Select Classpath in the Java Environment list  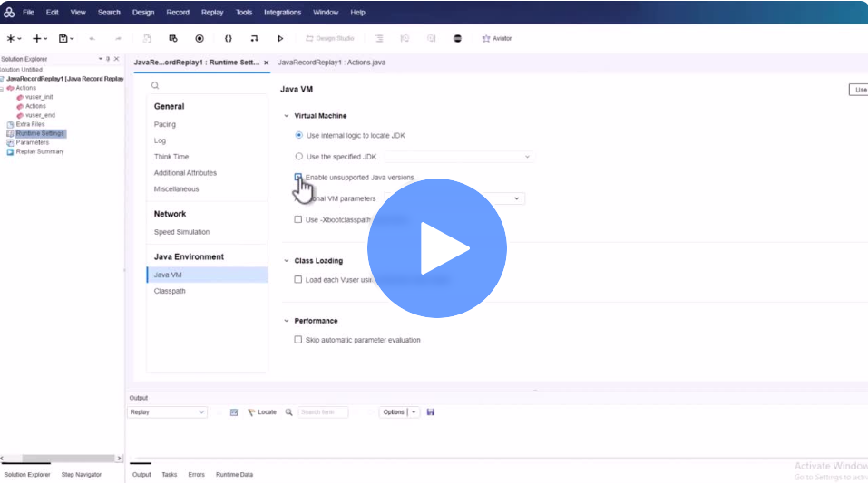(171, 292)
